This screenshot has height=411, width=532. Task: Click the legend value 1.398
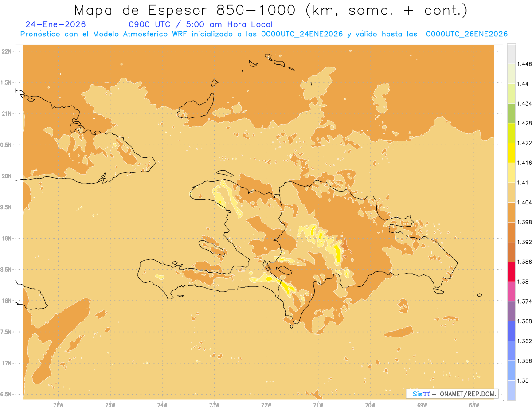(x=524, y=222)
